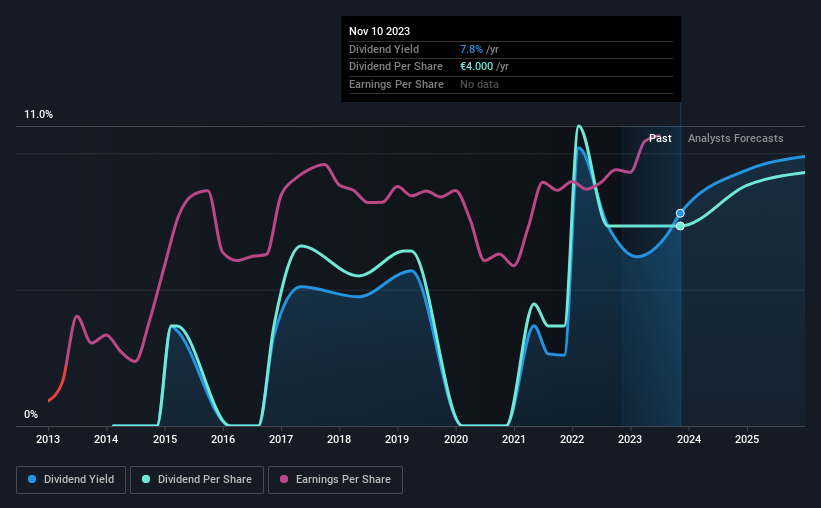Click the teal Dividend Per Share legend dot
The height and width of the screenshot is (508, 821).
tap(146, 479)
